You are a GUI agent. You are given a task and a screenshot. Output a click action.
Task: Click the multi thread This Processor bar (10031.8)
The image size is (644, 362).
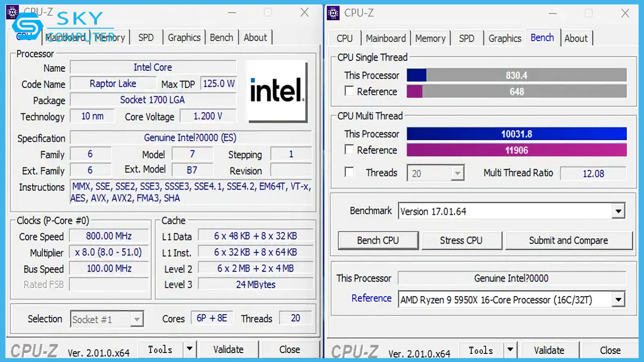(517, 134)
